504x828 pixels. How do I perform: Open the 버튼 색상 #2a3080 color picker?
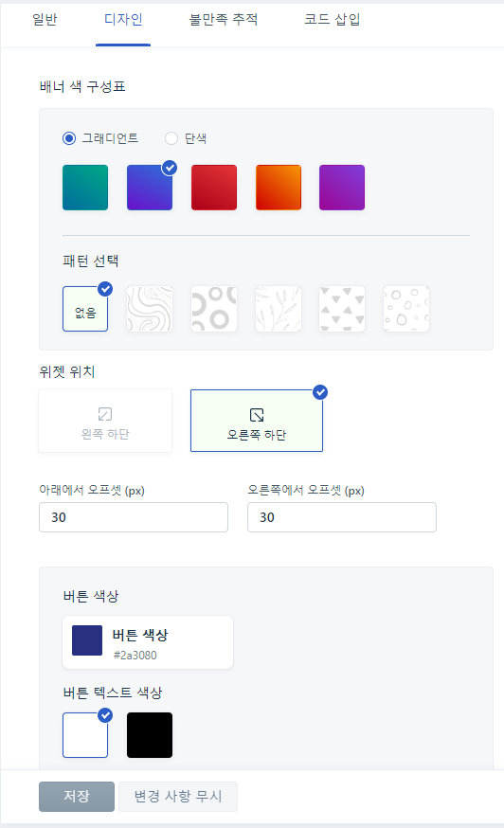148,642
